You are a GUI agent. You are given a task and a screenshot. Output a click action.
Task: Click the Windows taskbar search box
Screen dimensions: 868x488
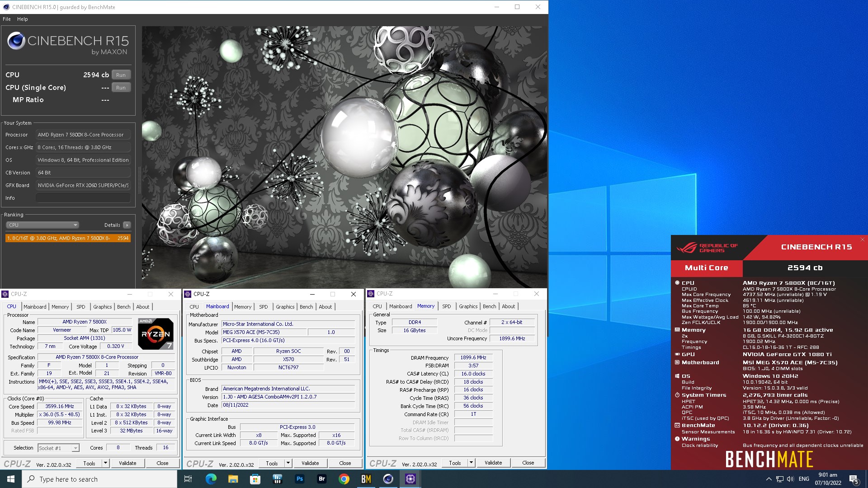pyautogui.click(x=99, y=479)
